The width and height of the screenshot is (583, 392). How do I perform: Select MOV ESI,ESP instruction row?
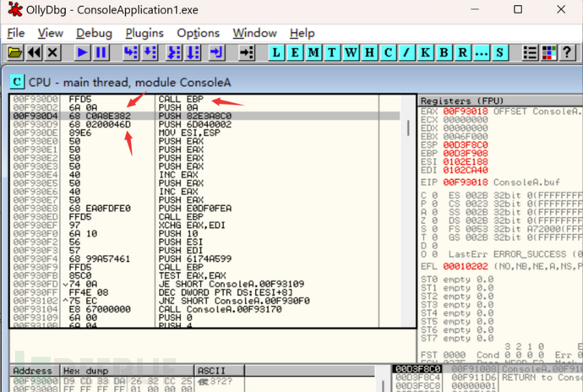coord(204,133)
